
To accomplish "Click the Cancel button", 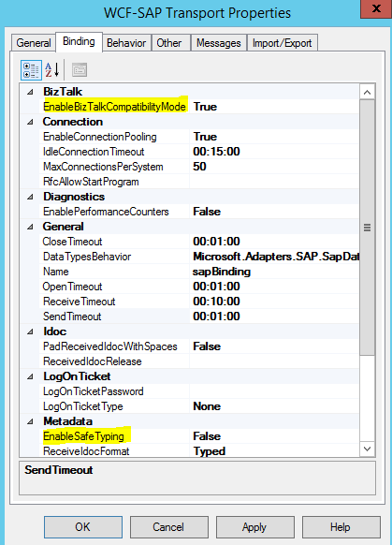I will point(169,527).
